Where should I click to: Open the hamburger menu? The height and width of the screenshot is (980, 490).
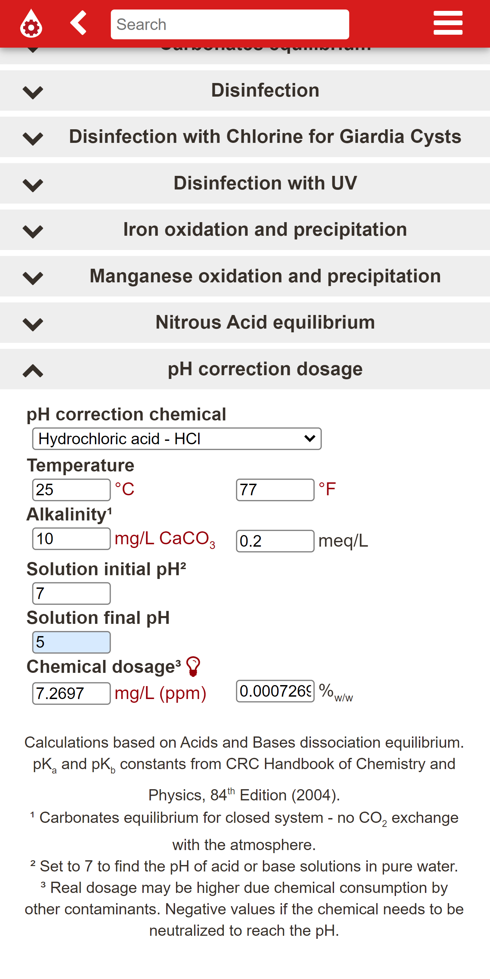(x=448, y=23)
